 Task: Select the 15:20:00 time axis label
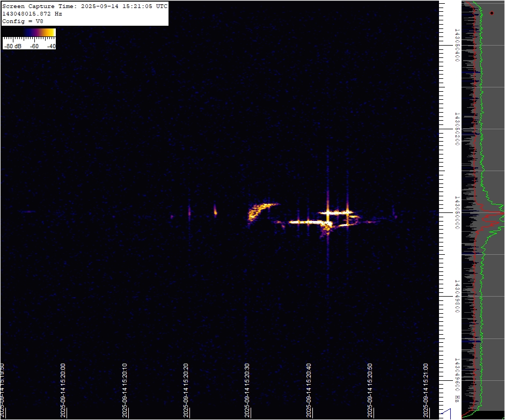[63, 390]
